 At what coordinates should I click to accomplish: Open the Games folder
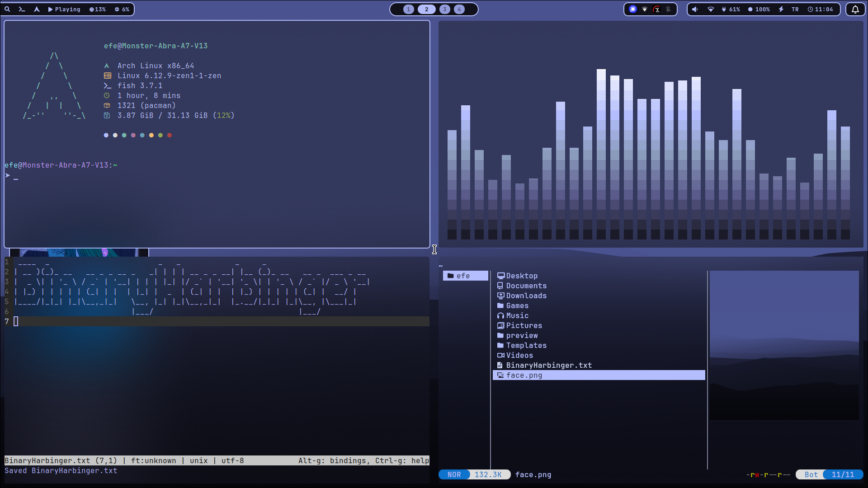click(x=513, y=305)
